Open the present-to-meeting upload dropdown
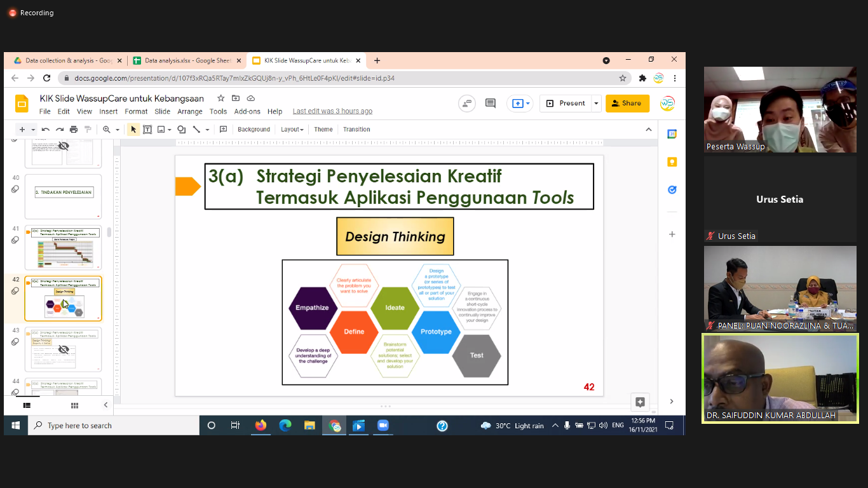Image resolution: width=868 pixels, height=488 pixels. [x=520, y=103]
